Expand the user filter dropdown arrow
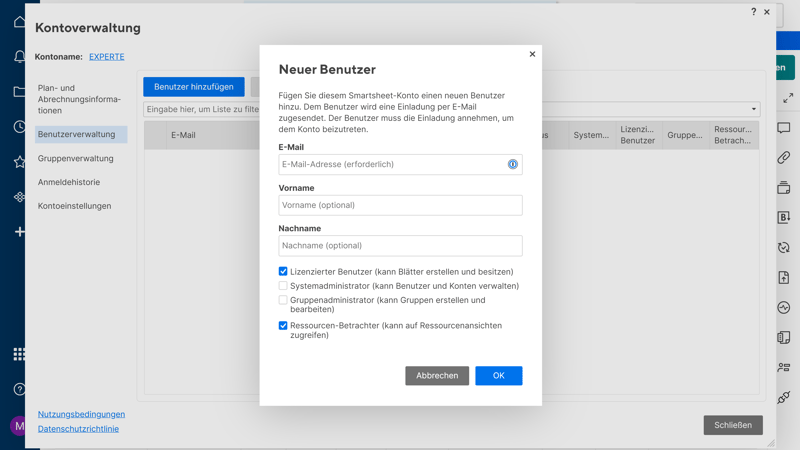This screenshot has height=450, width=800. (754, 109)
